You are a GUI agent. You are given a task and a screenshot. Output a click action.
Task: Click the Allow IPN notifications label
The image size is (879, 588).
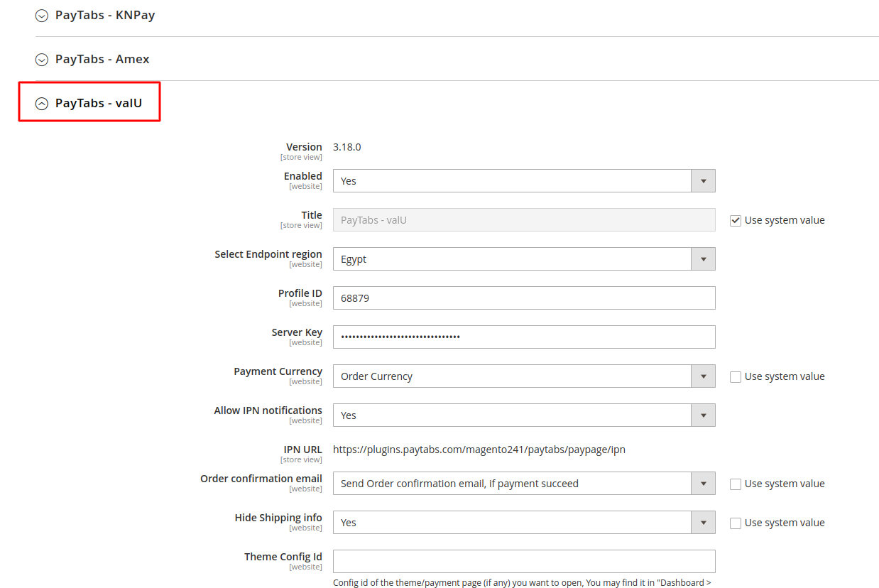[x=268, y=410]
